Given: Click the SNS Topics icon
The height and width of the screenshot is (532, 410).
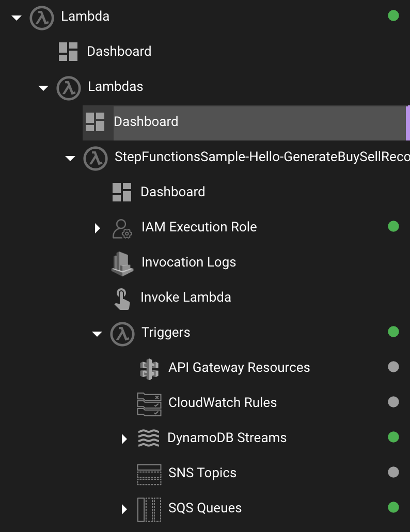Looking at the screenshot, I should [x=149, y=474].
